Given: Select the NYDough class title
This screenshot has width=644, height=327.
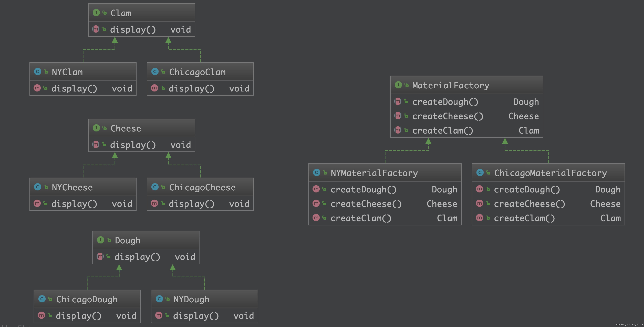Looking at the screenshot, I should pyautogui.click(x=191, y=299).
